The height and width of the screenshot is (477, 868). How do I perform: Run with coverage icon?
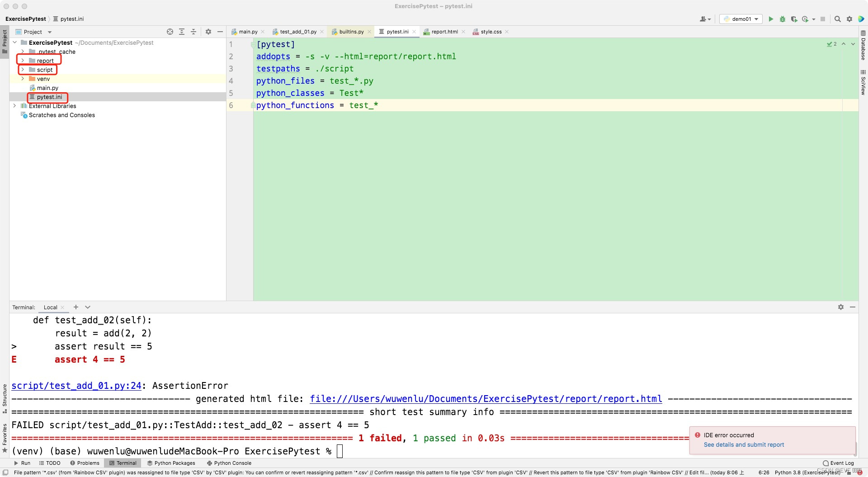[x=794, y=19]
